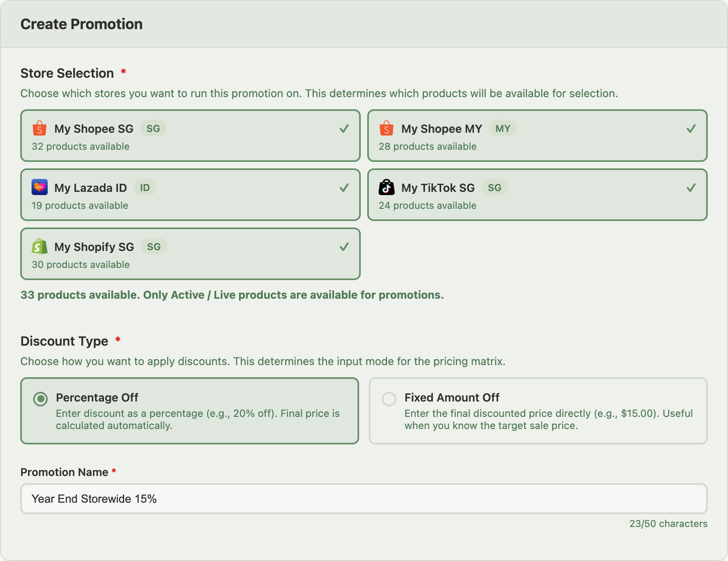Screen dimensions: 728x561
Task: Click '19 products available' text
Action: [80, 206]
